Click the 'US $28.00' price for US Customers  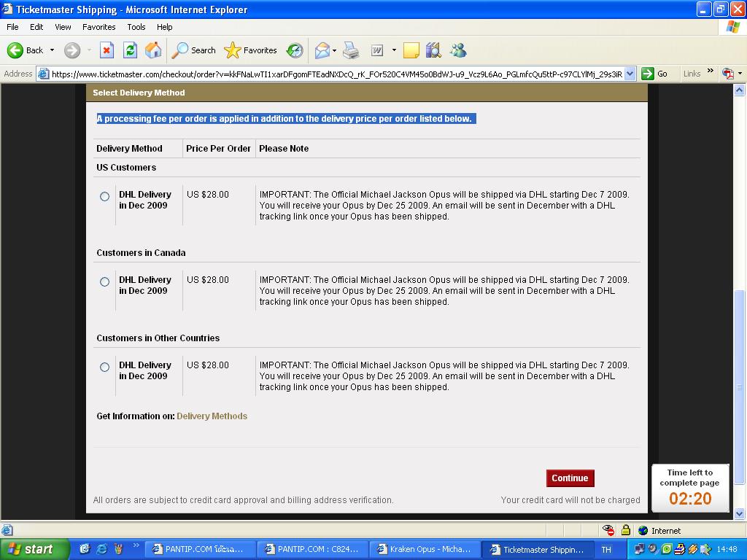pos(208,194)
